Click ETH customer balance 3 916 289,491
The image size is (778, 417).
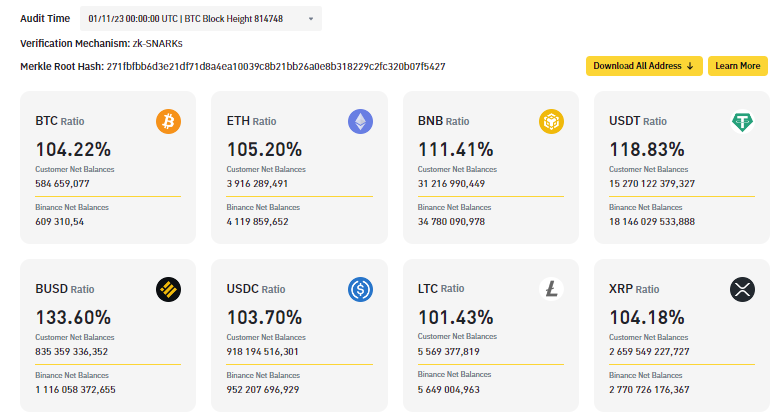[x=257, y=184]
